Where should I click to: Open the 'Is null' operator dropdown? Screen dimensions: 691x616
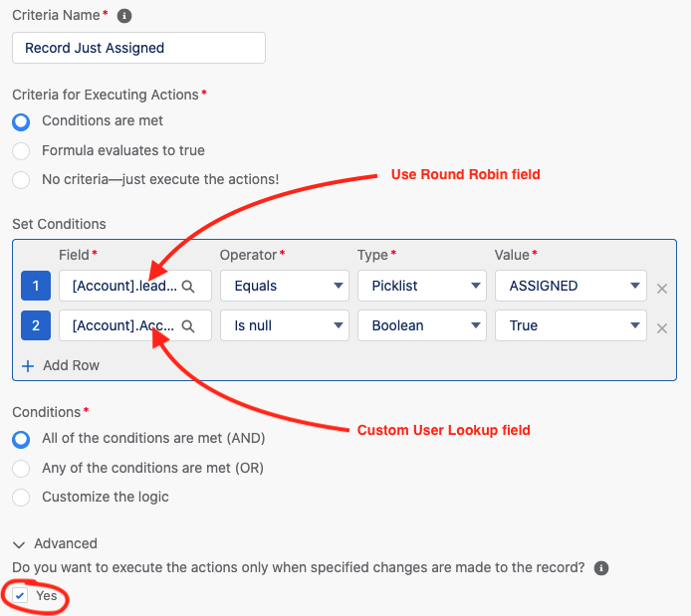pyautogui.click(x=285, y=325)
